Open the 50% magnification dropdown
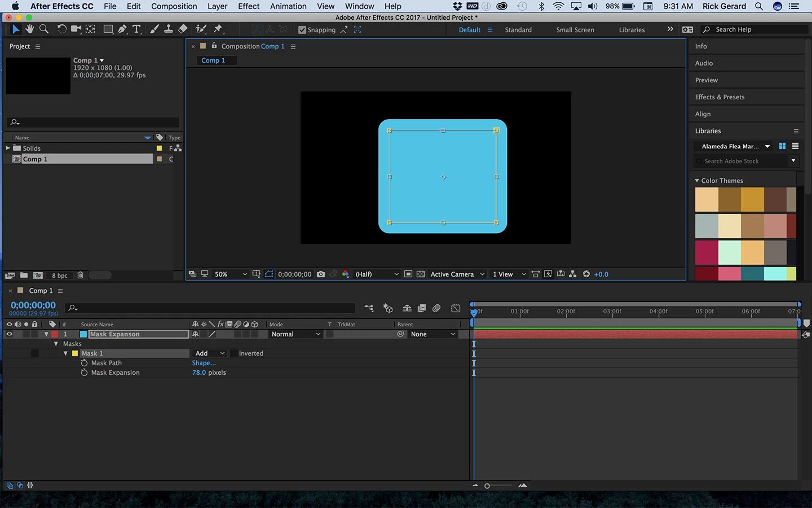 [x=231, y=274]
